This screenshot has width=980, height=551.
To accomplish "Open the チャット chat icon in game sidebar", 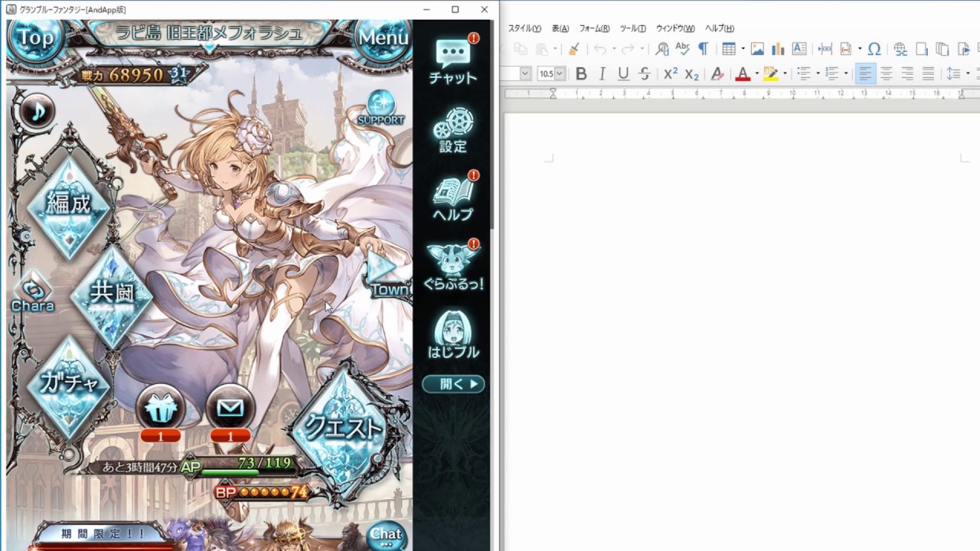I will click(x=453, y=60).
